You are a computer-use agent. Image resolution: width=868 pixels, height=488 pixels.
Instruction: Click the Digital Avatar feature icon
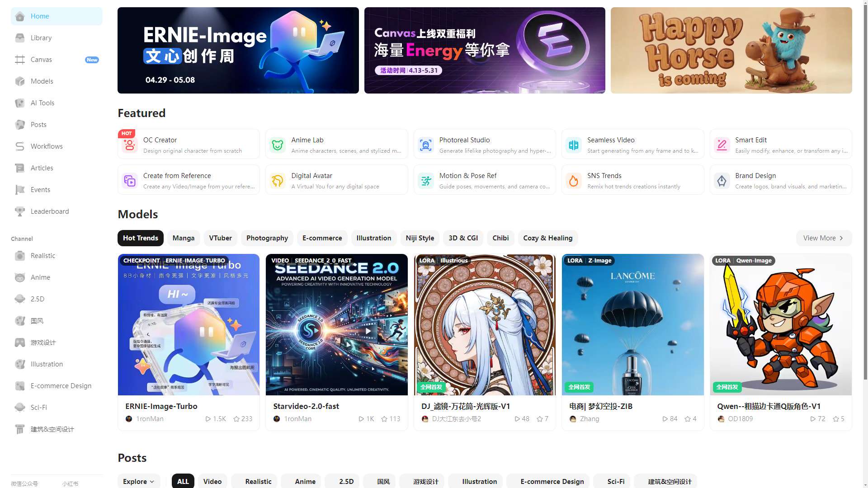[278, 181]
